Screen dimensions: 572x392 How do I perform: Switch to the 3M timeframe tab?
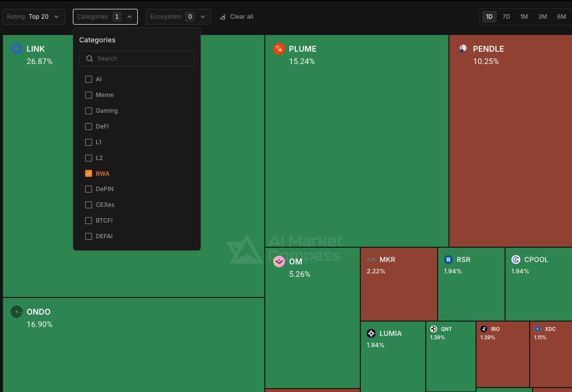tap(542, 17)
